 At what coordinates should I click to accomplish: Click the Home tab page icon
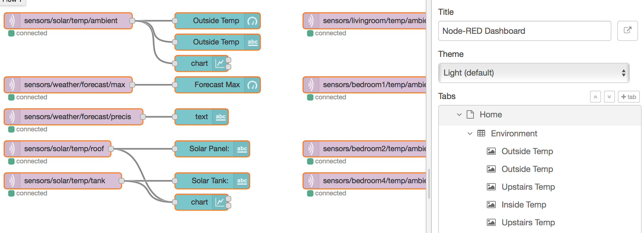470,114
